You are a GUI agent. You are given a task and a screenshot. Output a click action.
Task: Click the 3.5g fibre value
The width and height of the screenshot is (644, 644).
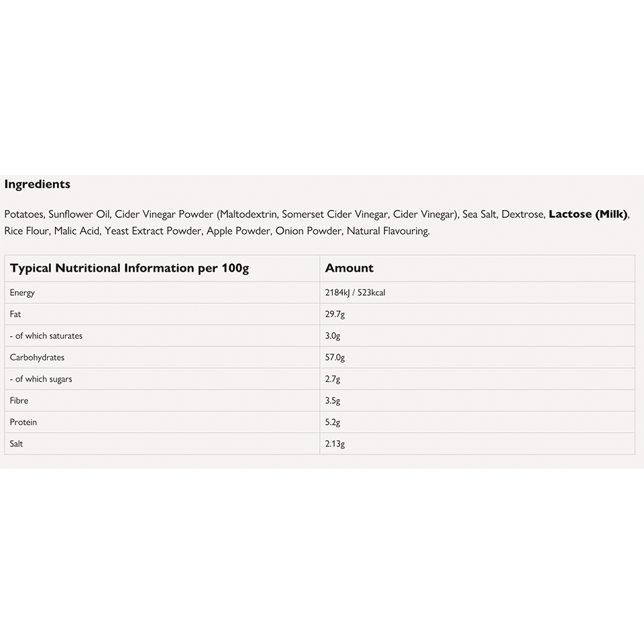(333, 400)
